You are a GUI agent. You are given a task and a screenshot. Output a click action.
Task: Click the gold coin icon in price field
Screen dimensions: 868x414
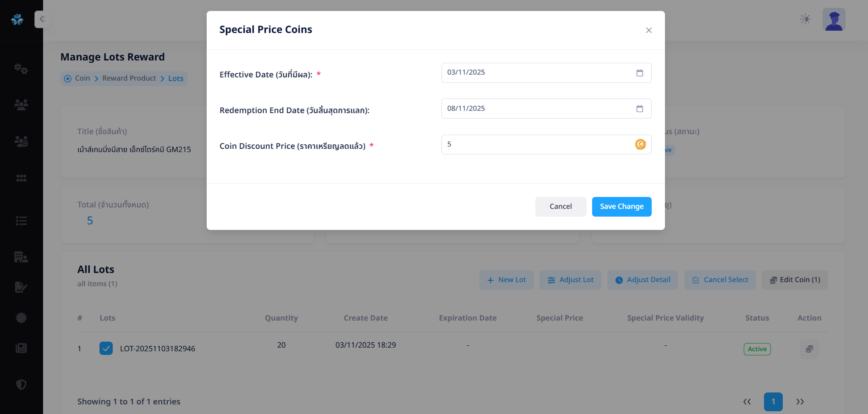[640, 144]
